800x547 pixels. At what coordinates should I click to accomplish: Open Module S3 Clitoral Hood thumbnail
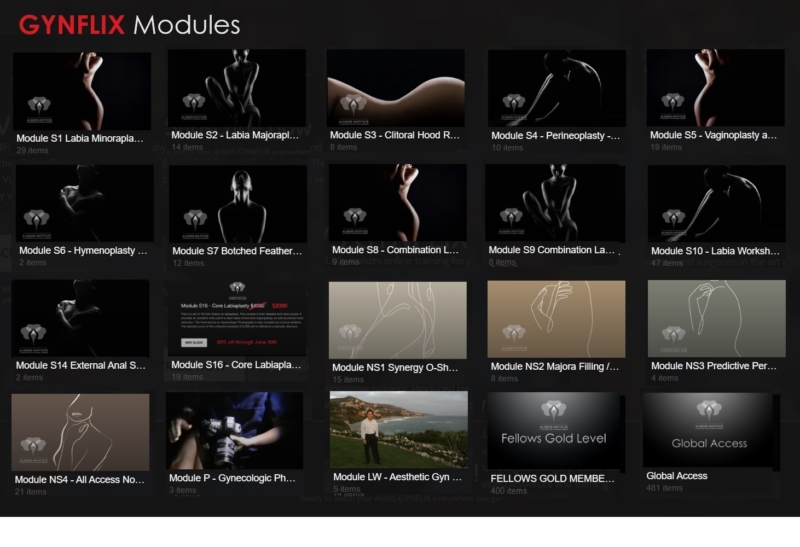point(395,88)
